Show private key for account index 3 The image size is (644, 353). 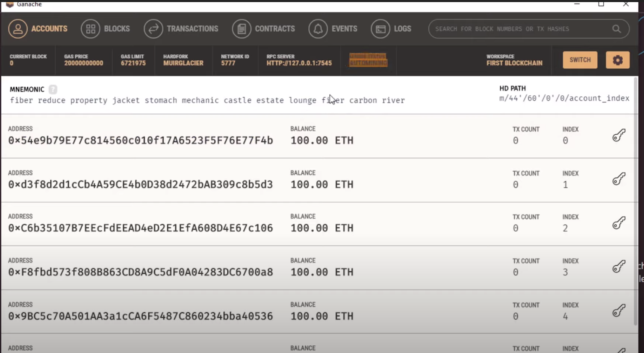pos(619,267)
